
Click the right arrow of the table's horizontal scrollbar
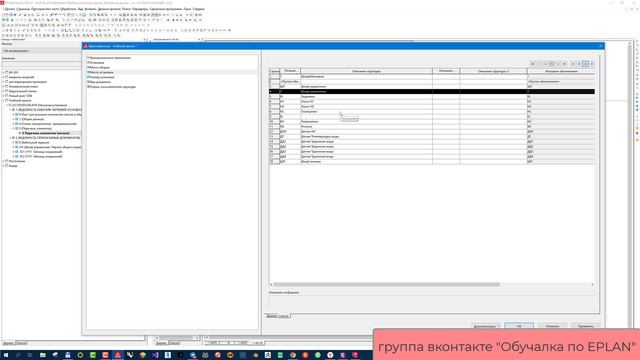(x=592, y=284)
